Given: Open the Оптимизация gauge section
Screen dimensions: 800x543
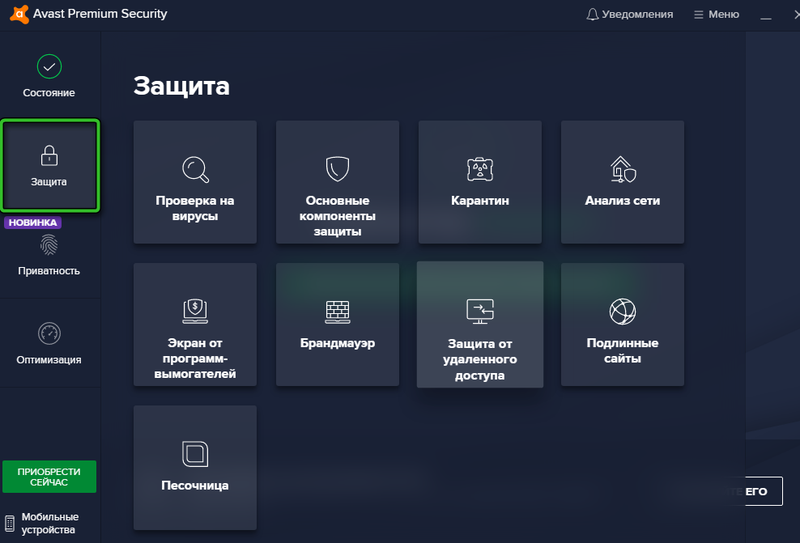Looking at the screenshot, I should click(x=49, y=343).
